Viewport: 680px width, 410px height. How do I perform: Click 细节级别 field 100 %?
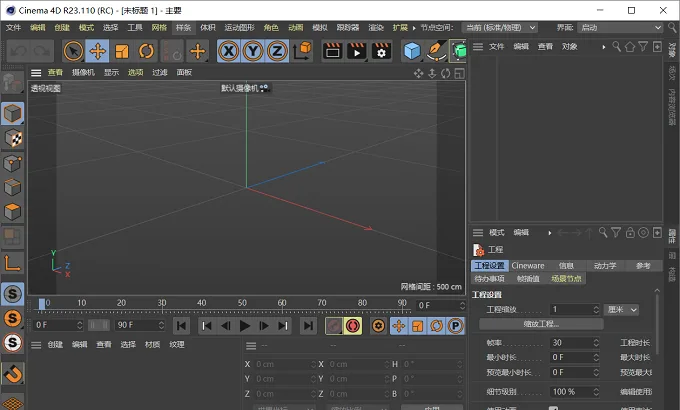click(x=575, y=392)
